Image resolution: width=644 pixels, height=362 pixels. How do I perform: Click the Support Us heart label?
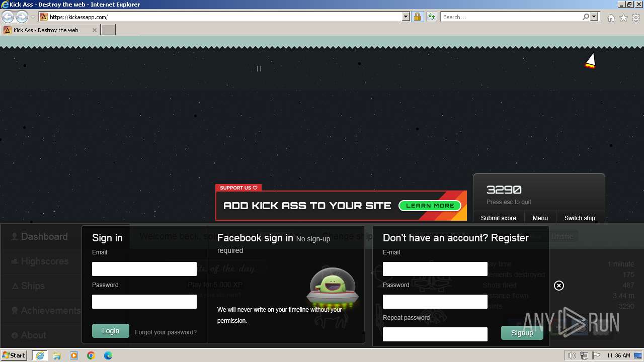point(238,188)
